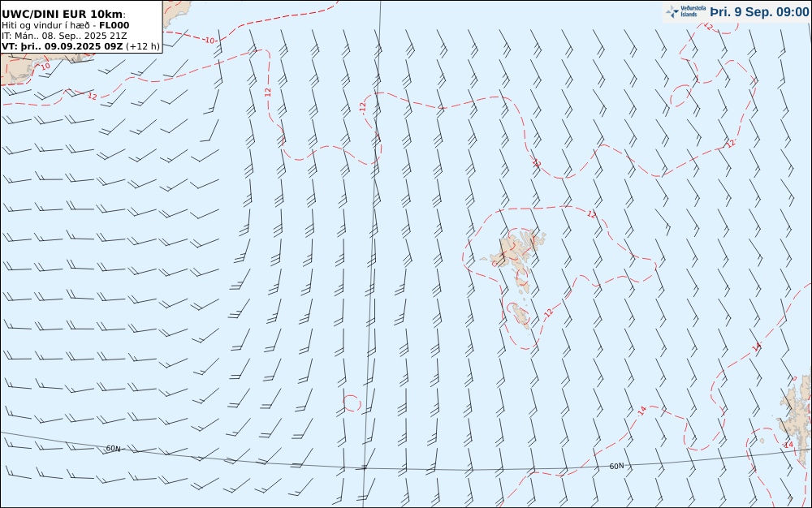
Task: Click the '10' isotherm label beside Iceland's coast
Action: click(x=45, y=67)
